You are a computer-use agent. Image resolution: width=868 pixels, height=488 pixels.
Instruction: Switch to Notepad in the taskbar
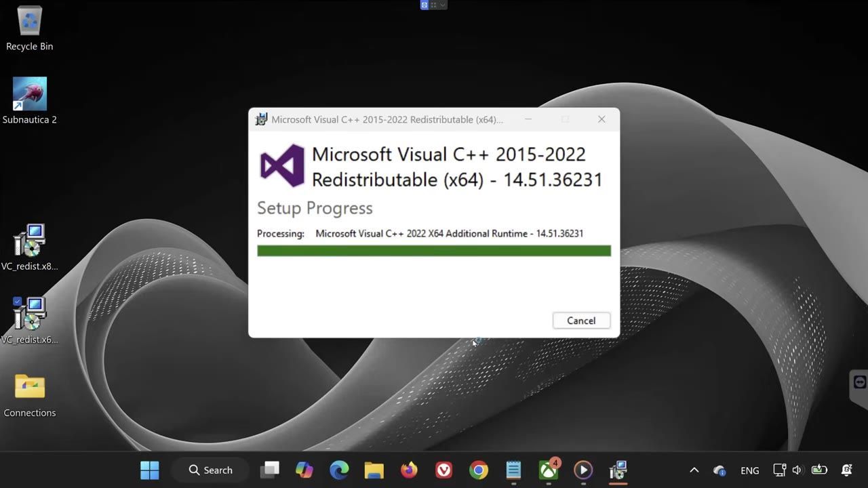coord(513,470)
